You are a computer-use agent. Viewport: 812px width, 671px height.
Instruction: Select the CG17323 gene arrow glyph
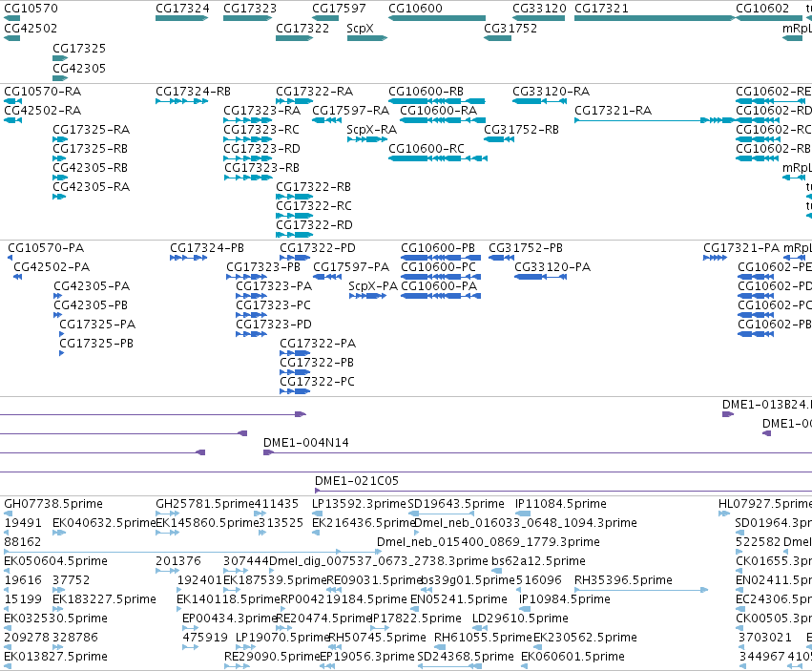[247, 18]
